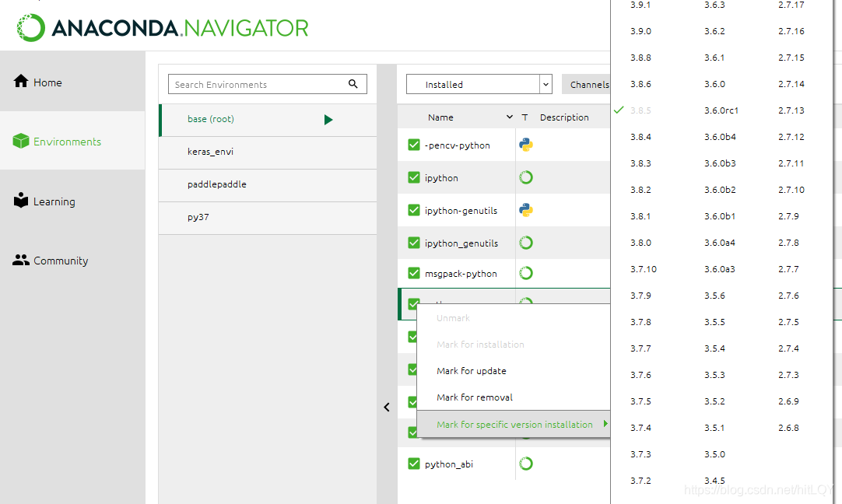Toggle the ipython_genutils package checkbox
The height and width of the screenshot is (504, 842).
pyautogui.click(x=414, y=243)
